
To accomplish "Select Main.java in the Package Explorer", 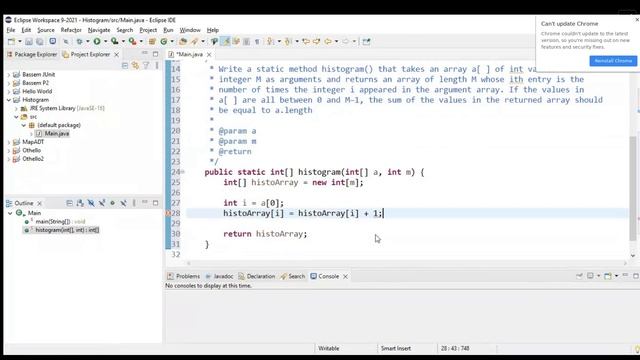I will click(52, 133).
